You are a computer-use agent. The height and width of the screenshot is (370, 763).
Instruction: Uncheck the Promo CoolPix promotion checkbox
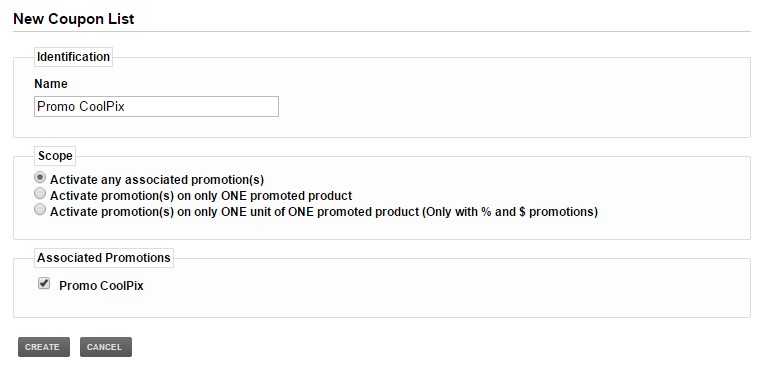(44, 283)
